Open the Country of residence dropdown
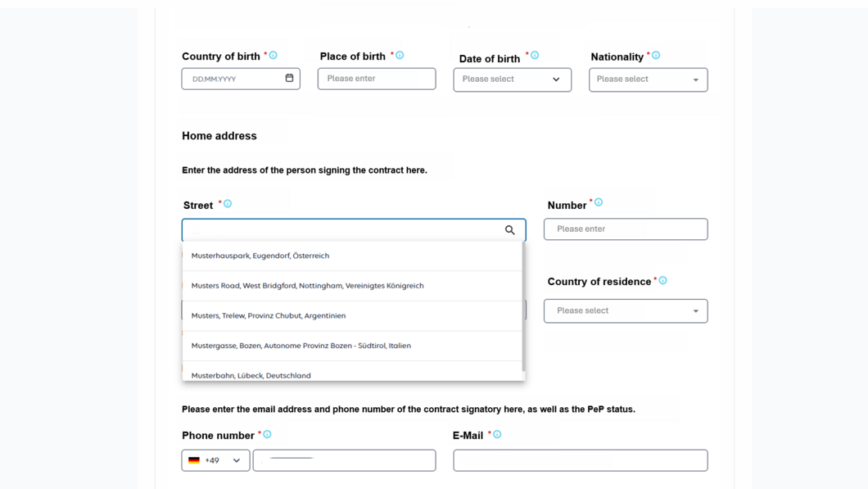 pos(626,311)
